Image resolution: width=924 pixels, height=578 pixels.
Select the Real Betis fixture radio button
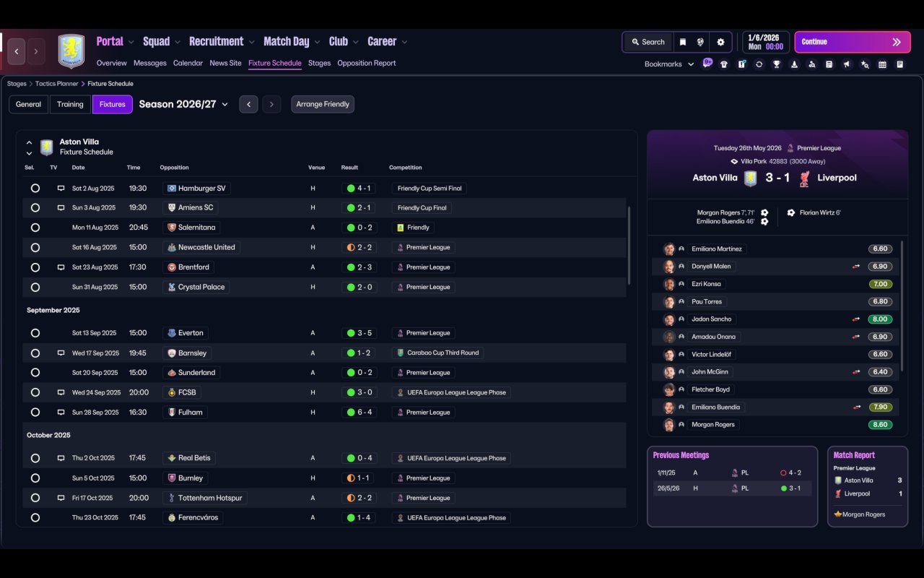tap(35, 458)
